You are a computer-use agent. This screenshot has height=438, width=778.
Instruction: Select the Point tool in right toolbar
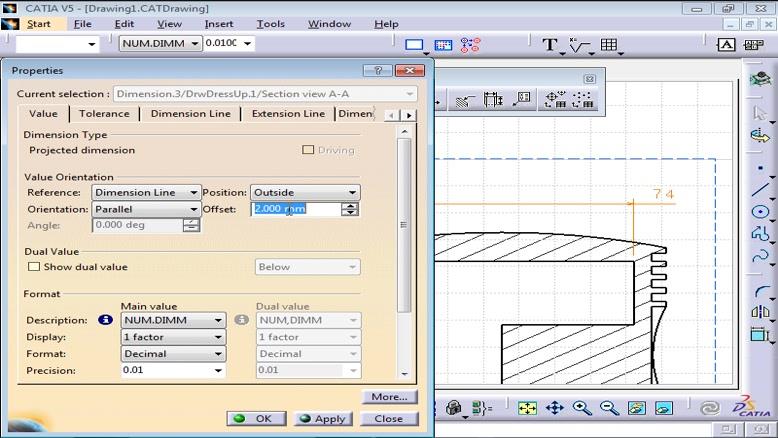click(760, 168)
